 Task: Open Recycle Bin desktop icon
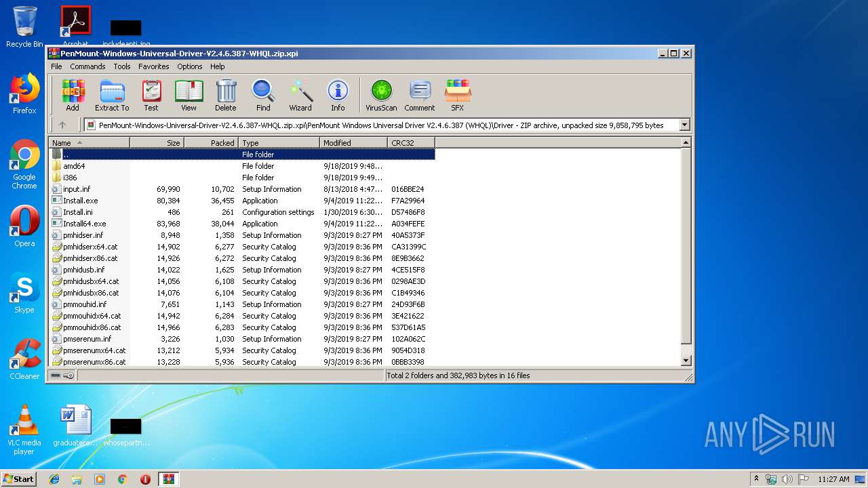click(x=24, y=27)
